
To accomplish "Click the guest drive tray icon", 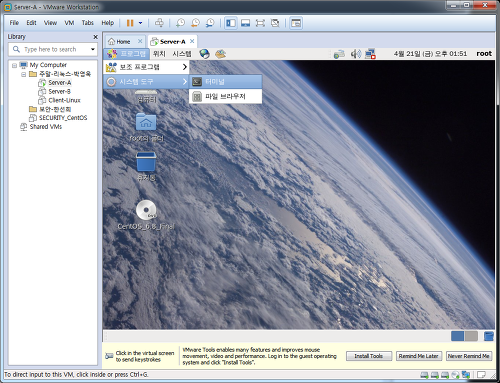I will pyautogui.click(x=339, y=54).
